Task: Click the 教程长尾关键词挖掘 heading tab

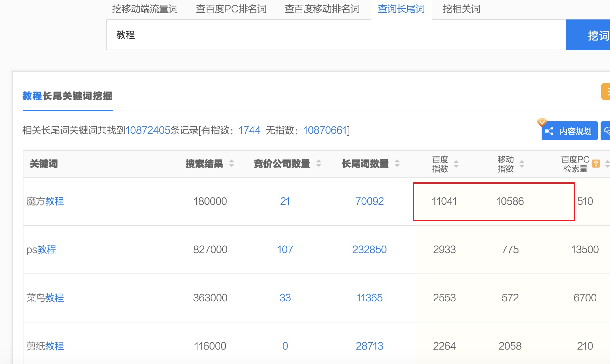Action: [x=67, y=96]
